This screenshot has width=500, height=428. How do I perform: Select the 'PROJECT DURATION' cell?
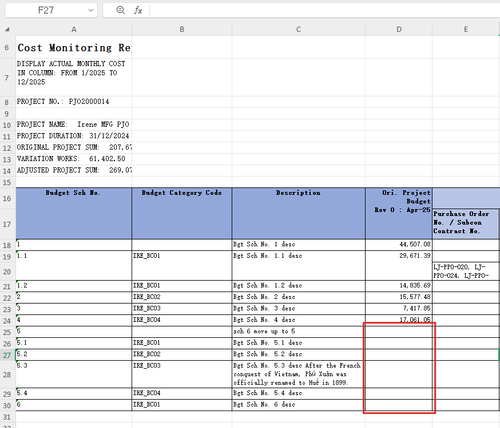pyautogui.click(x=74, y=136)
